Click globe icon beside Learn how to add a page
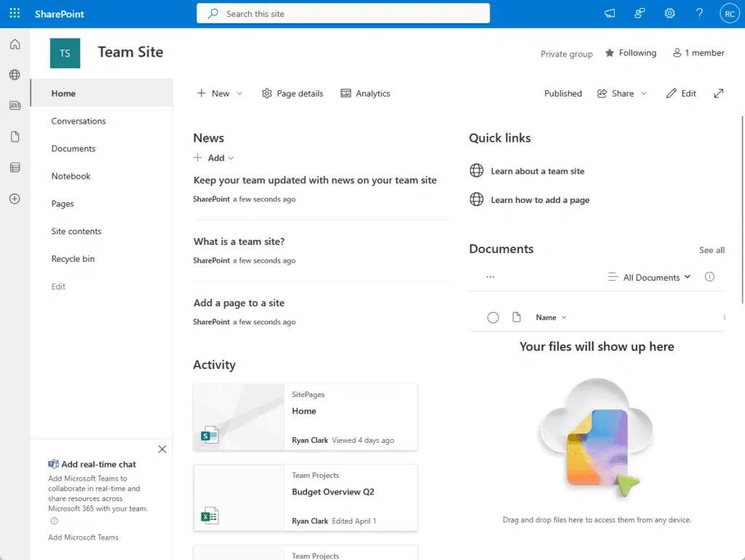This screenshot has height=560, width=745. click(x=477, y=199)
